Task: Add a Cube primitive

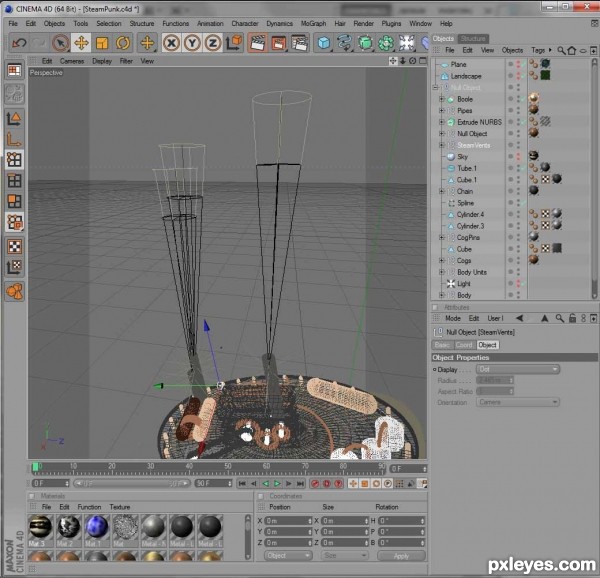Action: pyautogui.click(x=324, y=43)
